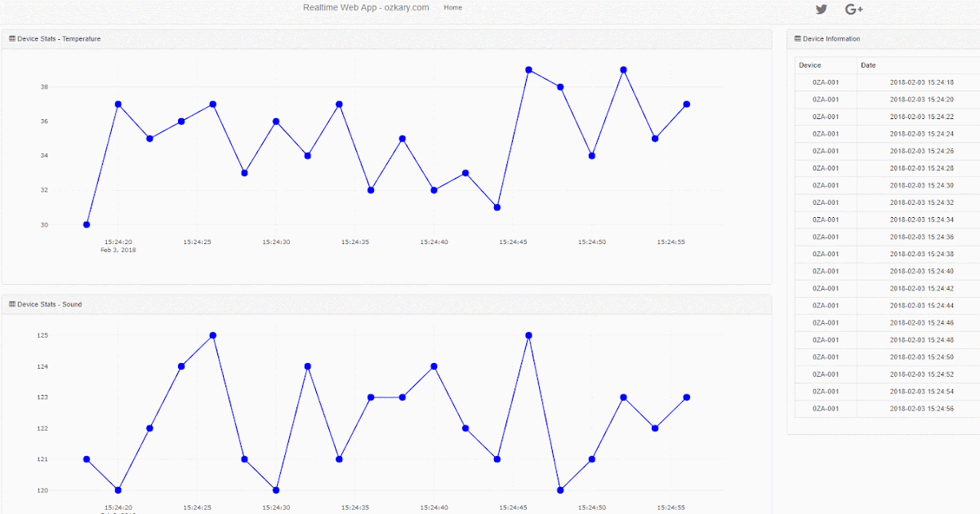Click the highest temperature data point near 15:24:45
The height and width of the screenshot is (514, 980).
click(x=529, y=70)
